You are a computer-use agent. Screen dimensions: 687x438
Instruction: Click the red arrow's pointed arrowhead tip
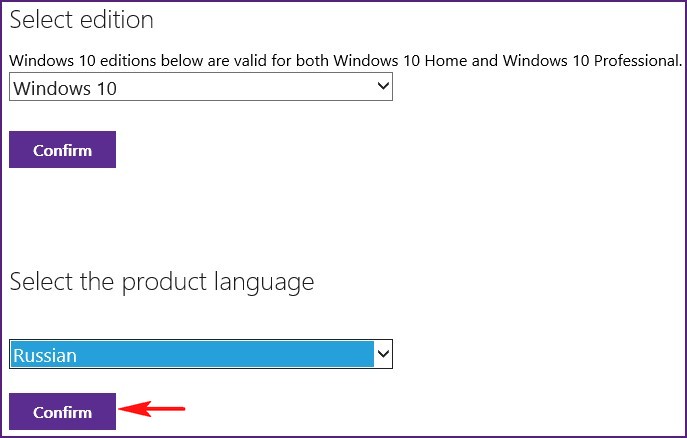coord(121,409)
